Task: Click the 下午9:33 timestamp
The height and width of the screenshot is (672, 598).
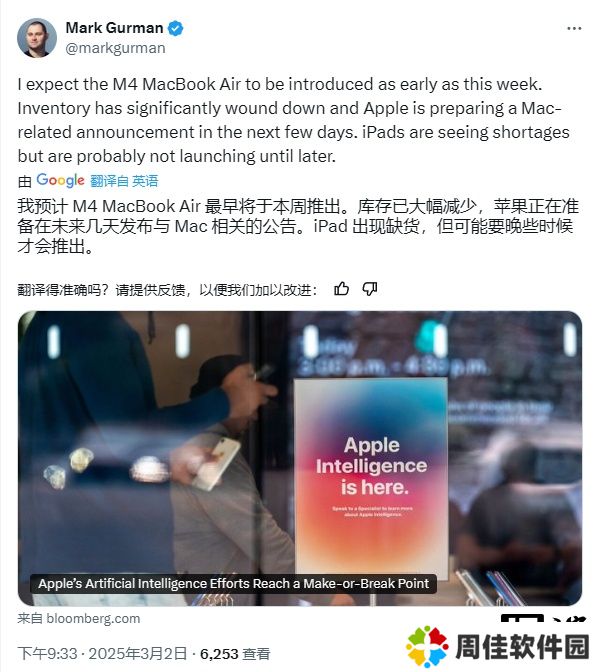Action: [48, 654]
